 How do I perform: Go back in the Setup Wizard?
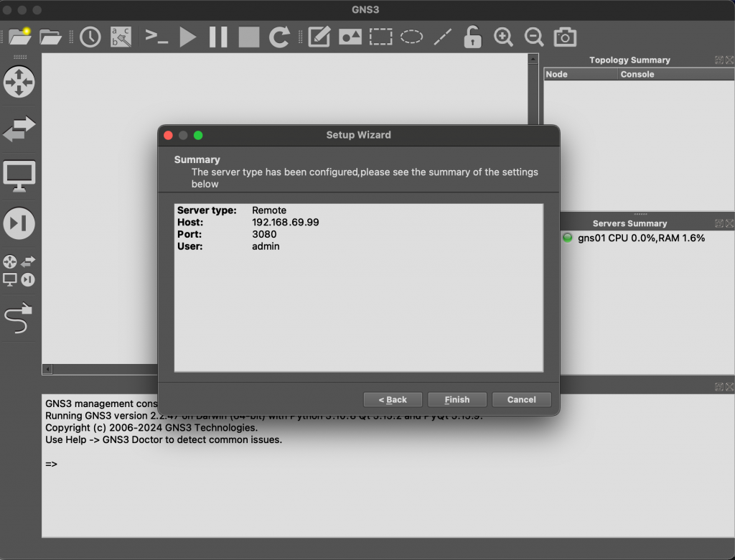pyautogui.click(x=393, y=400)
